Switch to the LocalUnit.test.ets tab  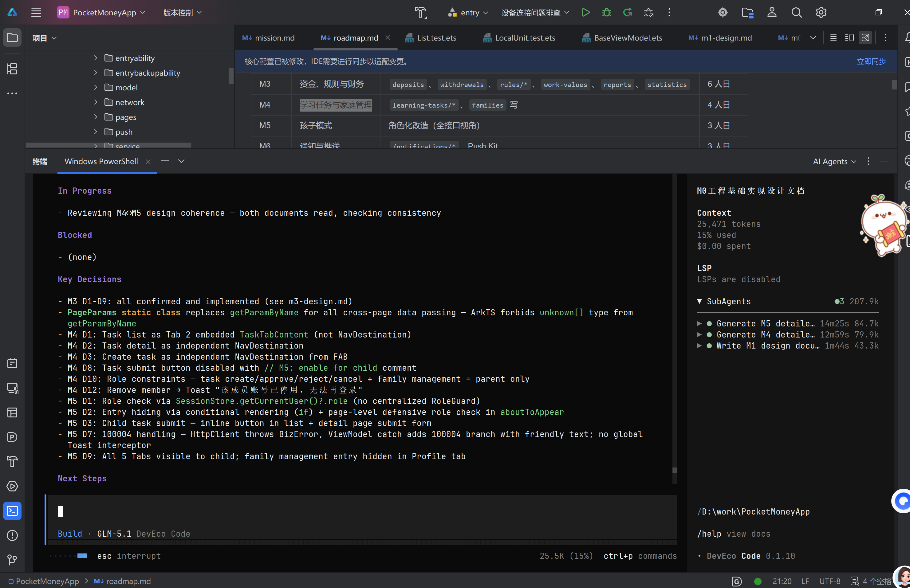(x=519, y=38)
